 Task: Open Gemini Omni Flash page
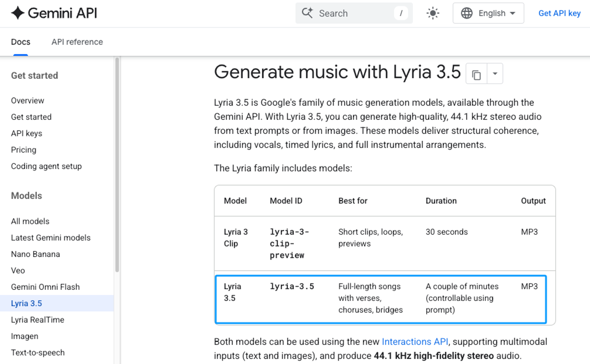(x=45, y=287)
